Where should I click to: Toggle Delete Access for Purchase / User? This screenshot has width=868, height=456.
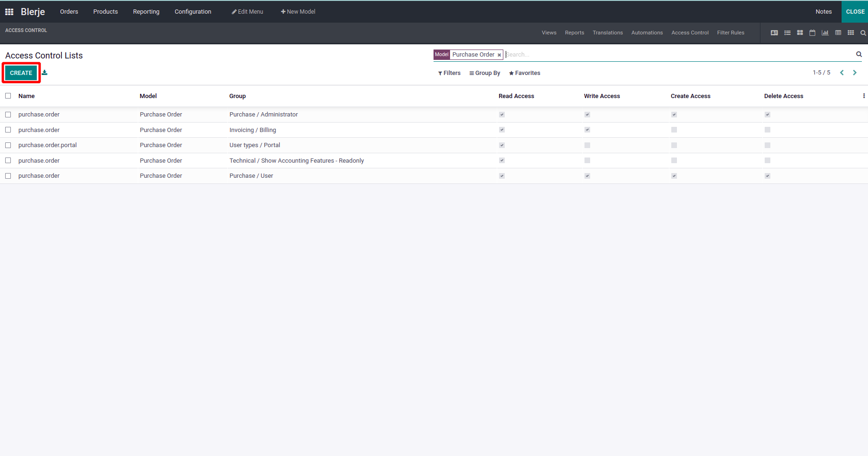coord(768,176)
